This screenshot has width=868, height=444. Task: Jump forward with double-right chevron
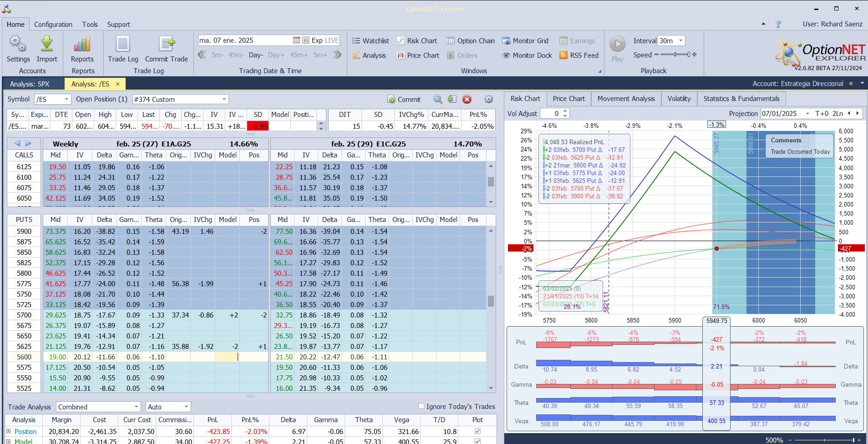(x=337, y=55)
